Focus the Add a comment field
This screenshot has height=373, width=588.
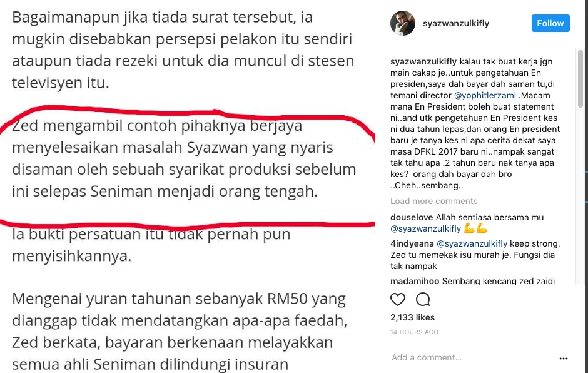(472, 357)
